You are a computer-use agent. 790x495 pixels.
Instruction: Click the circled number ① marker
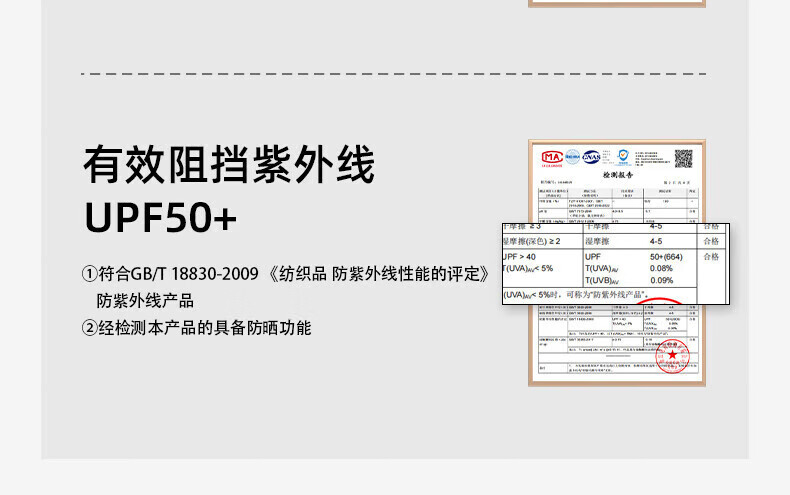click(89, 274)
